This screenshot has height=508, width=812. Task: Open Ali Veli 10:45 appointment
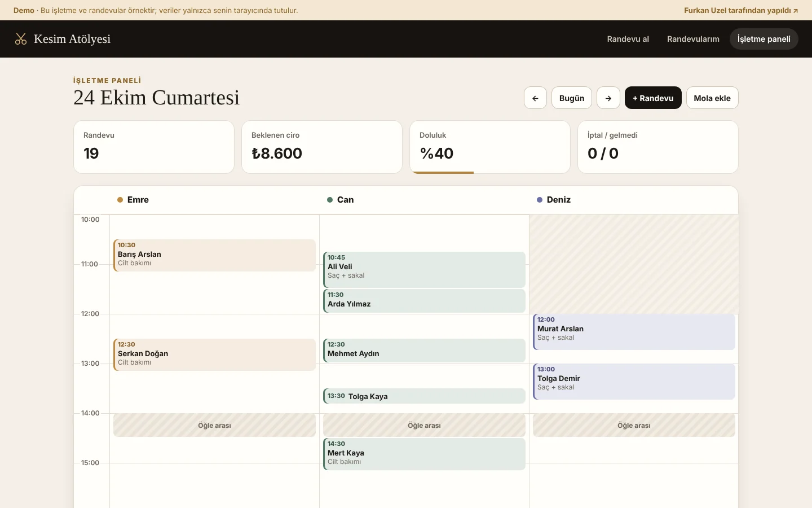[425, 270]
